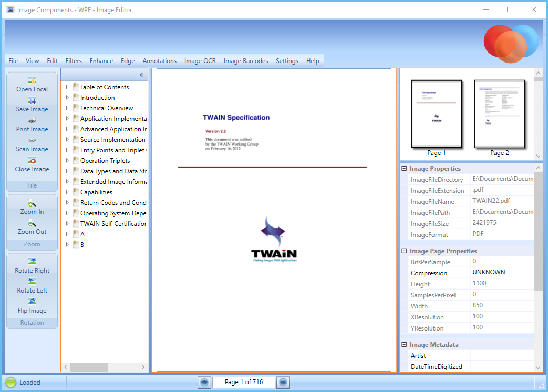Select the Return Codes and Cond bookmark
The height and width of the screenshot is (392, 548).
point(113,203)
